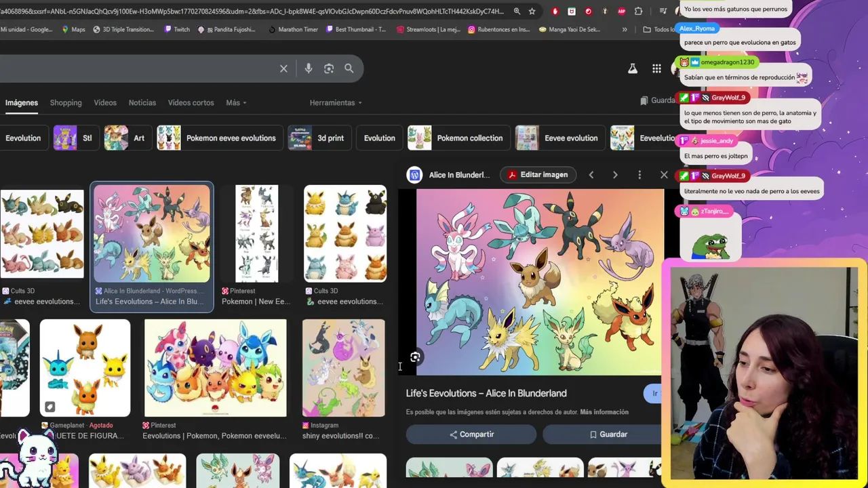Open the three-dot menu in preview panel
The height and width of the screenshot is (488, 868).
click(x=639, y=175)
